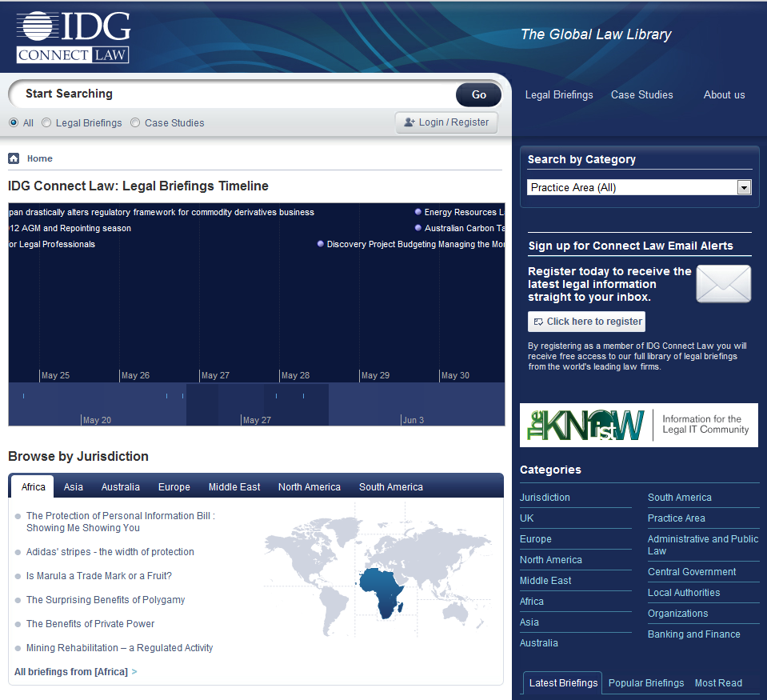Open the Australia sidebar category link
Image resolution: width=767 pixels, height=700 pixels.
click(538, 642)
